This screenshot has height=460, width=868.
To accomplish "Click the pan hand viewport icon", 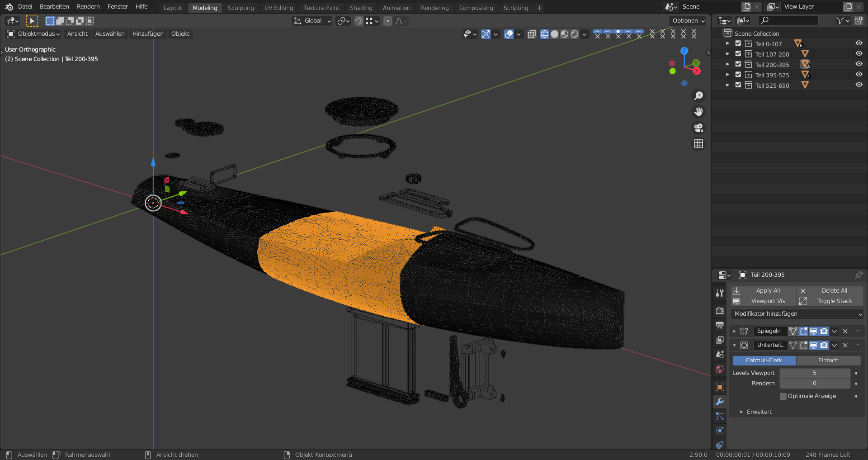I will [698, 112].
